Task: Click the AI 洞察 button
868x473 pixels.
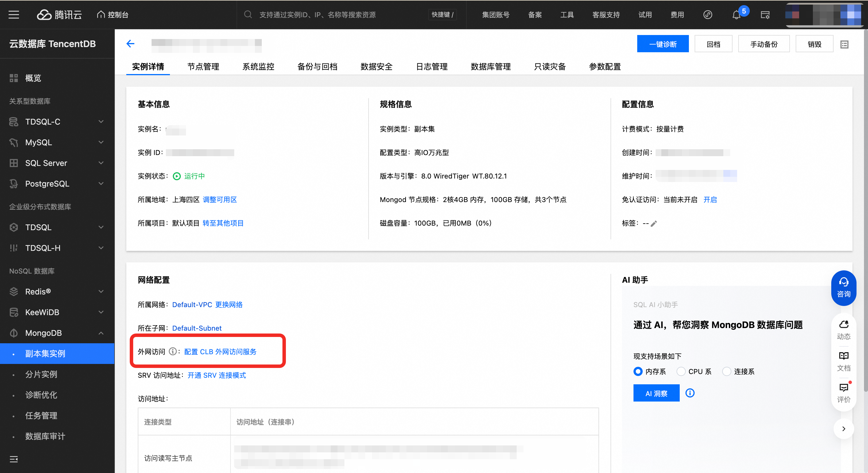Action: [x=656, y=393]
